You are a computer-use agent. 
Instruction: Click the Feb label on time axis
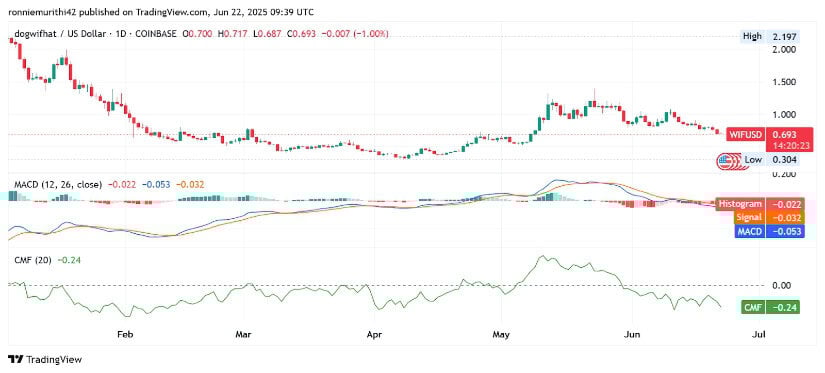(124, 334)
